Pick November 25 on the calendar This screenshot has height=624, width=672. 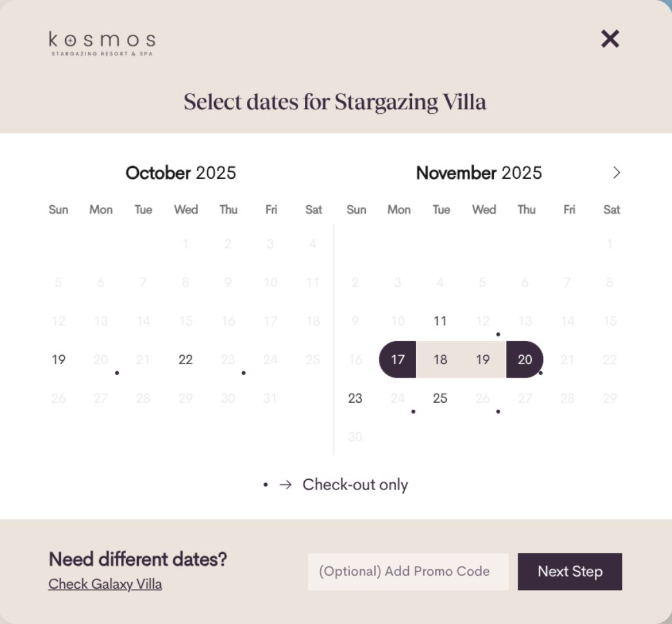tap(440, 398)
